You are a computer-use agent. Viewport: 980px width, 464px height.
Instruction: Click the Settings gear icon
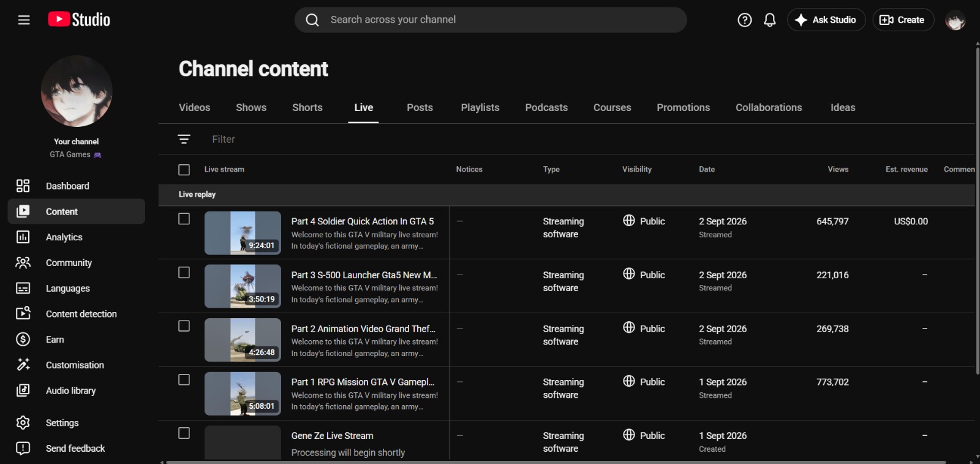click(x=23, y=423)
